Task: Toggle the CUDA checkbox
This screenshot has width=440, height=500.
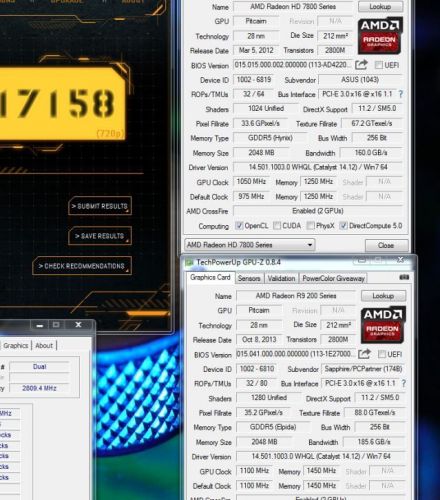Action: [277, 226]
